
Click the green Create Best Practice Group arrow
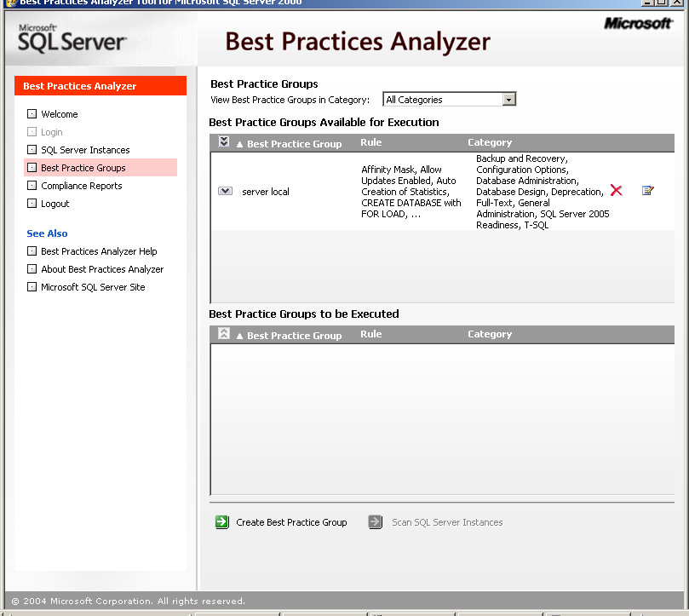pos(222,522)
